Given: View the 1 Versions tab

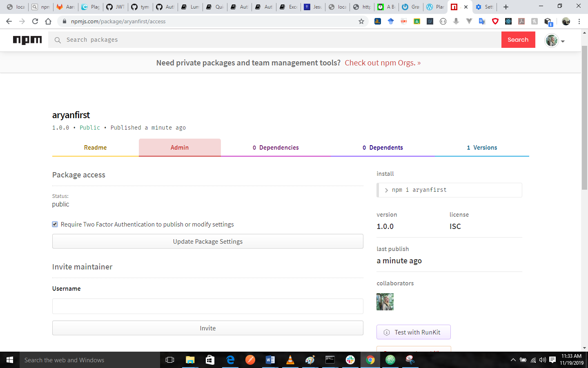Looking at the screenshot, I should pyautogui.click(x=482, y=148).
